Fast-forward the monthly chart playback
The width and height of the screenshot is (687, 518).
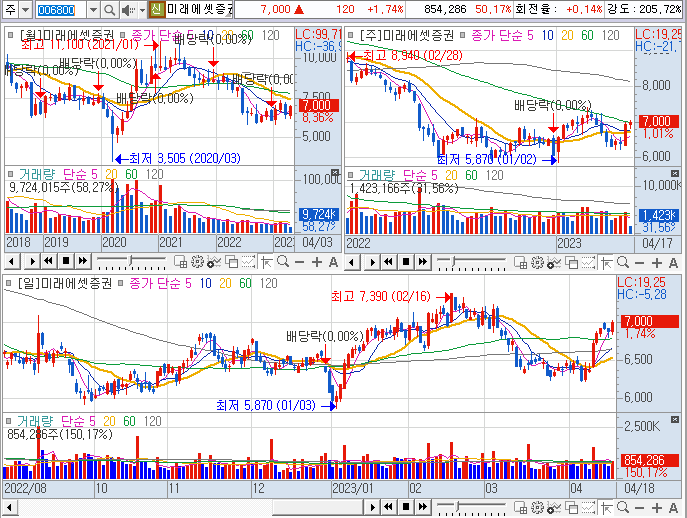pyautogui.click(x=82, y=262)
